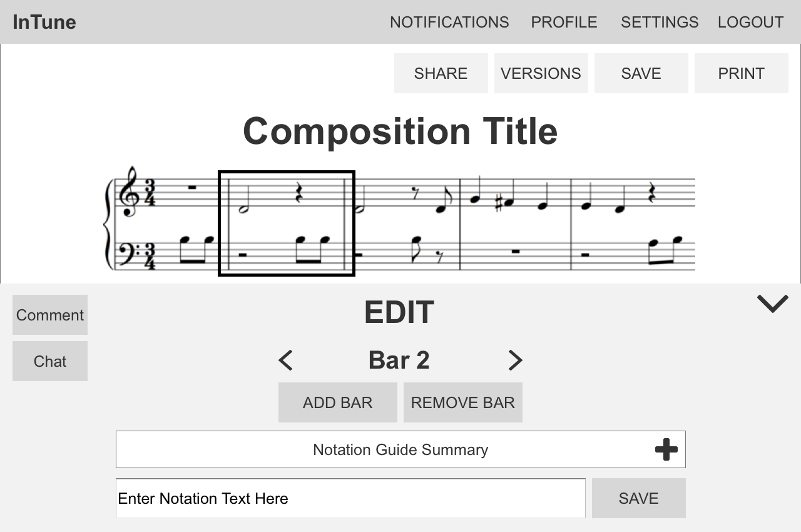Remove the current bar
Image resolution: width=801 pixels, height=532 pixels.
coord(462,402)
